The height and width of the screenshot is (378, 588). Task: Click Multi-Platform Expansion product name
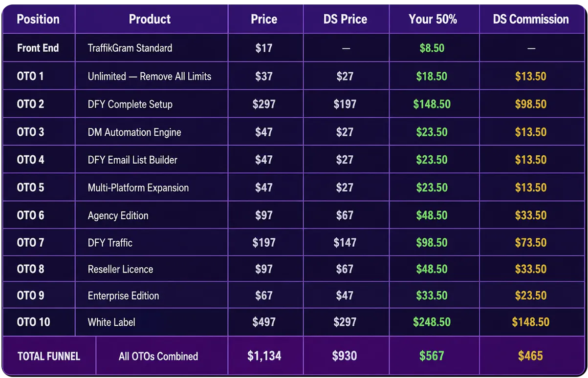click(138, 188)
